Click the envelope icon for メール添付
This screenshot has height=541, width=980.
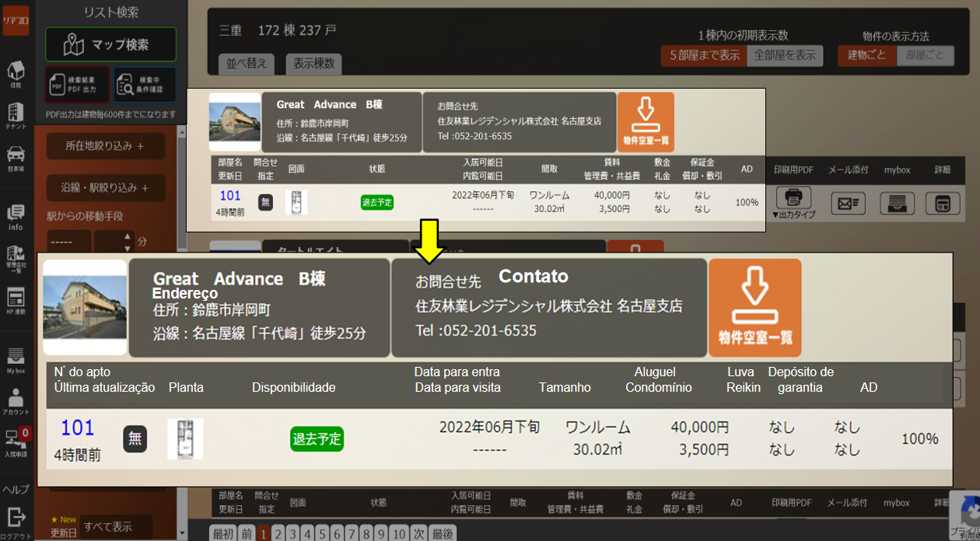click(x=848, y=203)
